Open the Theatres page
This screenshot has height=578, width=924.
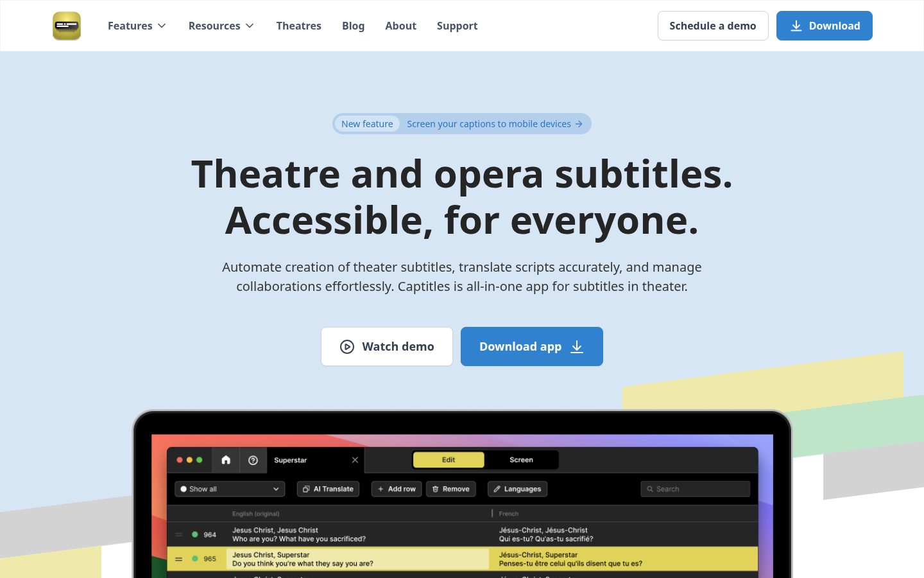pyautogui.click(x=298, y=26)
